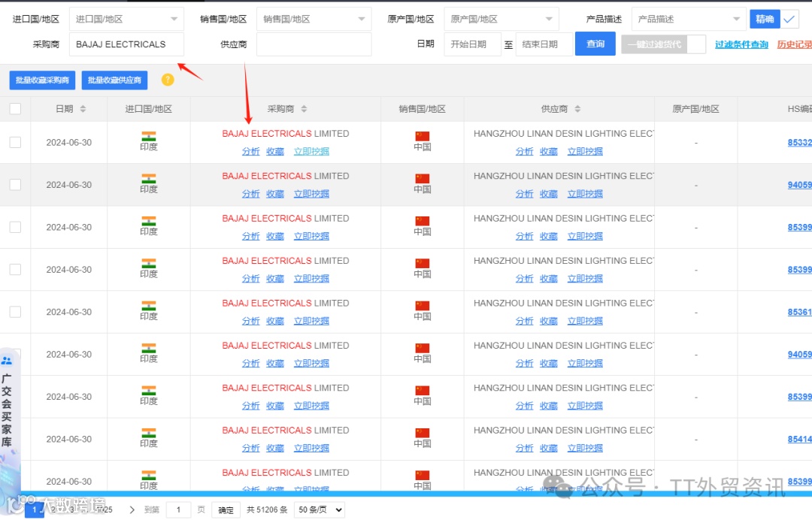812x520 pixels.
Task: Click 分析 under buyer in first row
Action: pyautogui.click(x=250, y=151)
